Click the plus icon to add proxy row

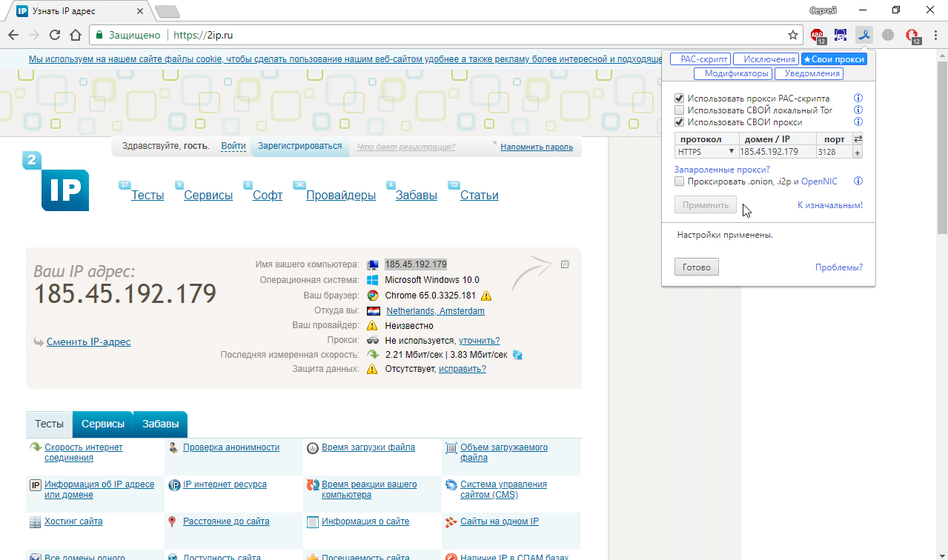858,152
